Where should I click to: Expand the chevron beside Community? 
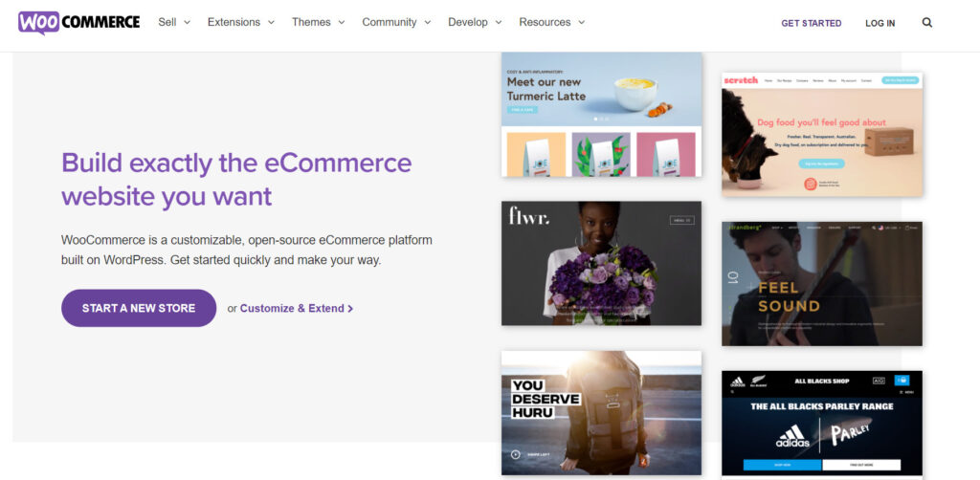pos(428,23)
